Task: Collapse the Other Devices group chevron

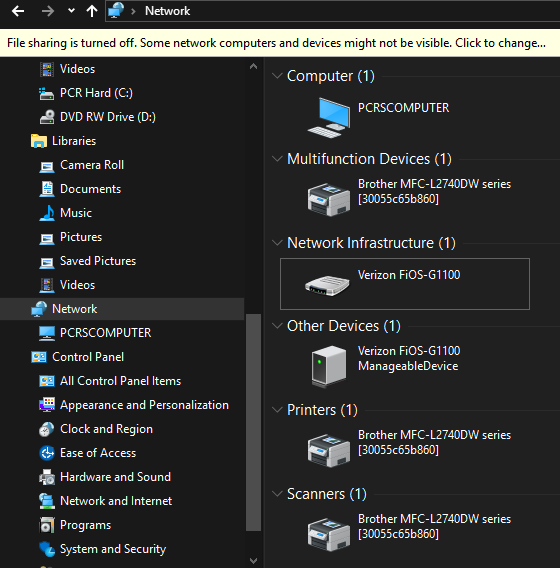Action: pos(277,326)
